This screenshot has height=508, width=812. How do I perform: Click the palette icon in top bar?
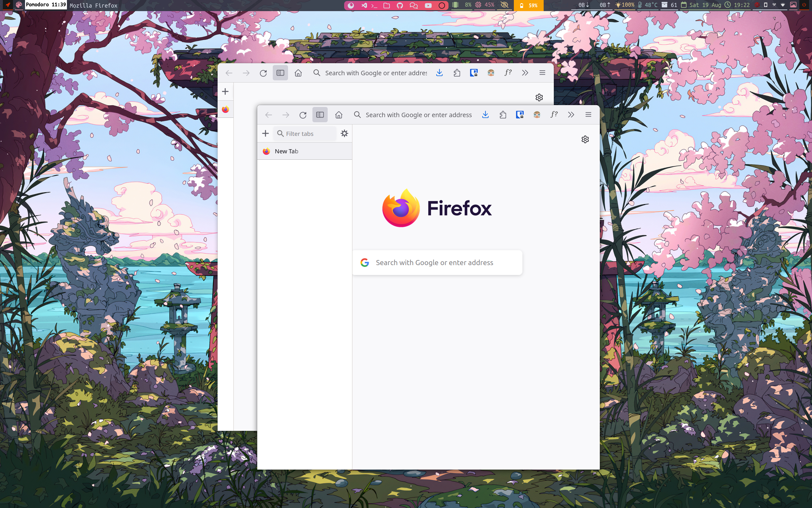click(18, 5)
